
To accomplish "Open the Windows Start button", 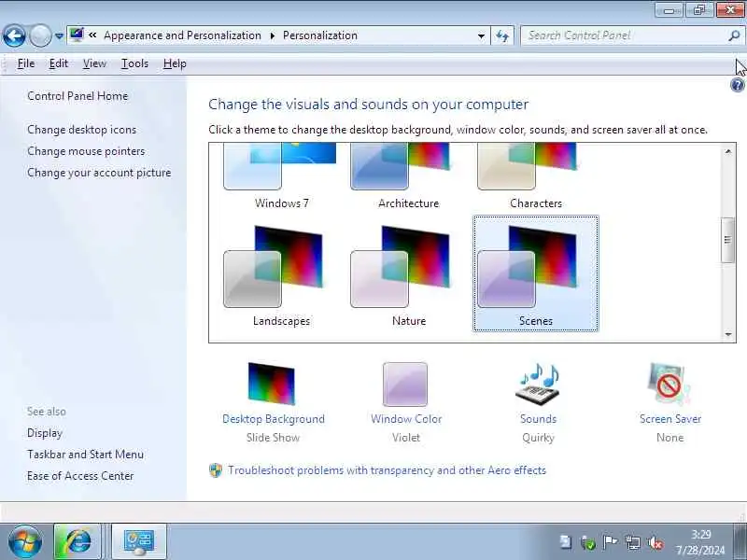I will coord(25,542).
